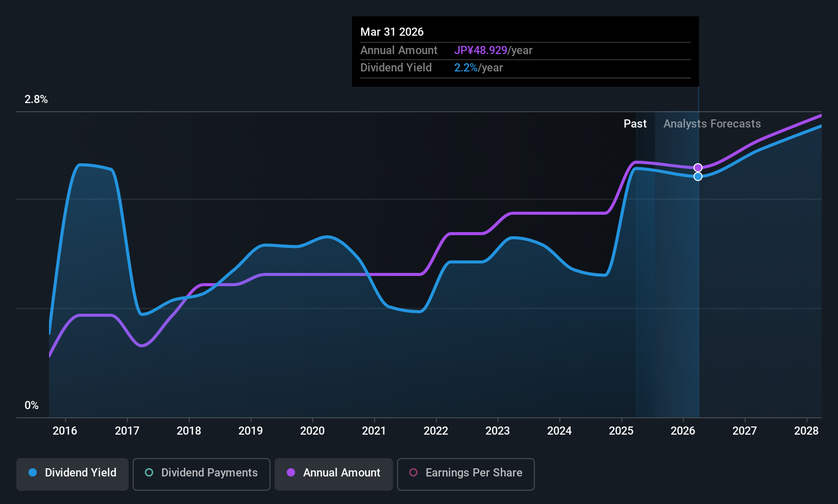Click the 2.8% y-axis label

click(36, 99)
